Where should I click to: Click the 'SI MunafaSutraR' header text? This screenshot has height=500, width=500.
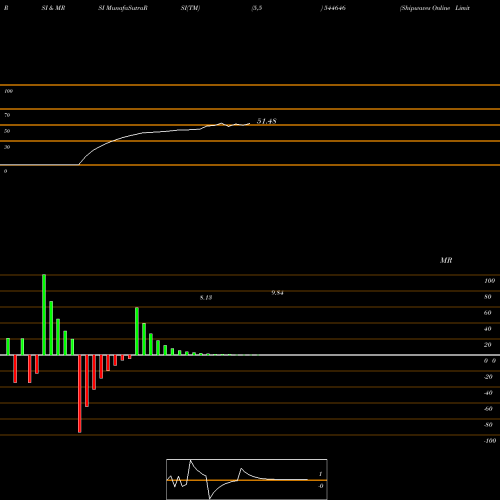(123, 8)
